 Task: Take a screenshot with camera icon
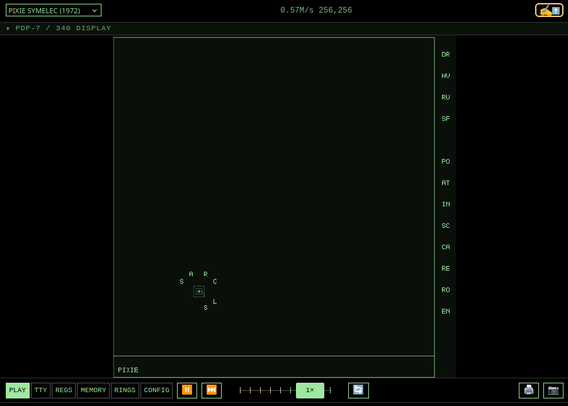pos(553,390)
